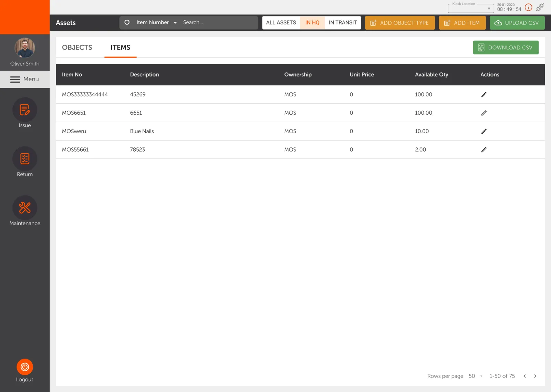551x392 pixels.
Task: Expand the Item Number search filter dropdown
Action: coord(157,22)
